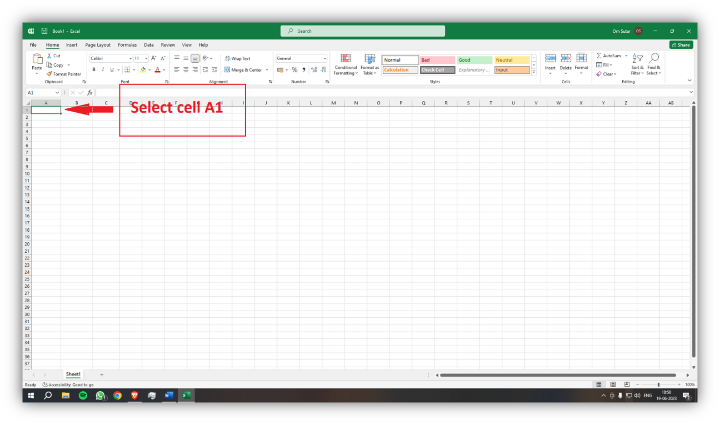Viewport: 720px width, 425px height.
Task: Click Decrease Decimal icon
Action: [x=324, y=70]
